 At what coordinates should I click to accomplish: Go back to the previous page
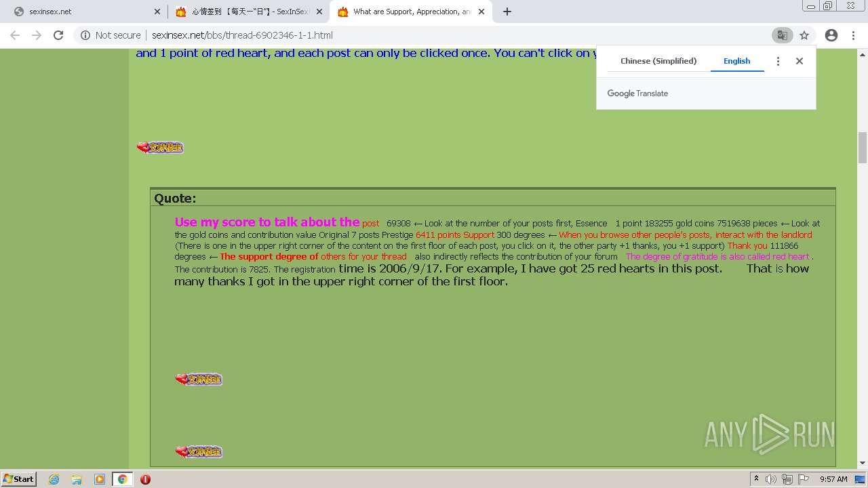click(x=15, y=35)
